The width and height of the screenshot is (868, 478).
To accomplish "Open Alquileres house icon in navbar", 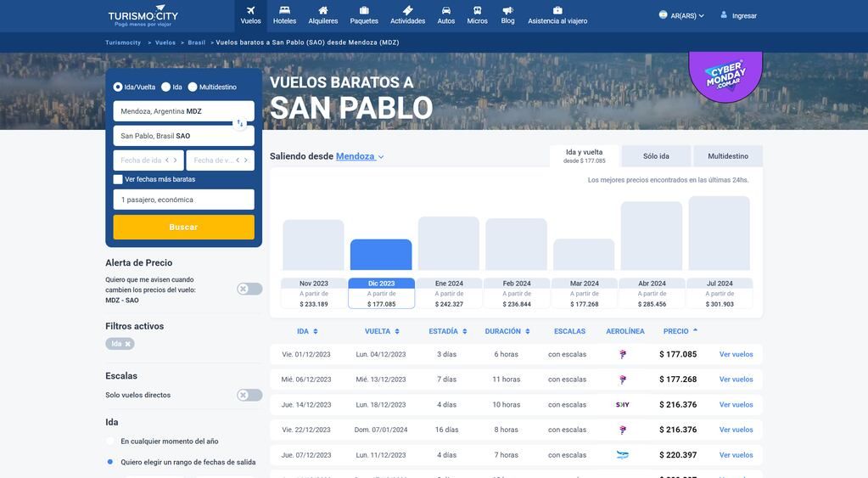I will click(322, 11).
